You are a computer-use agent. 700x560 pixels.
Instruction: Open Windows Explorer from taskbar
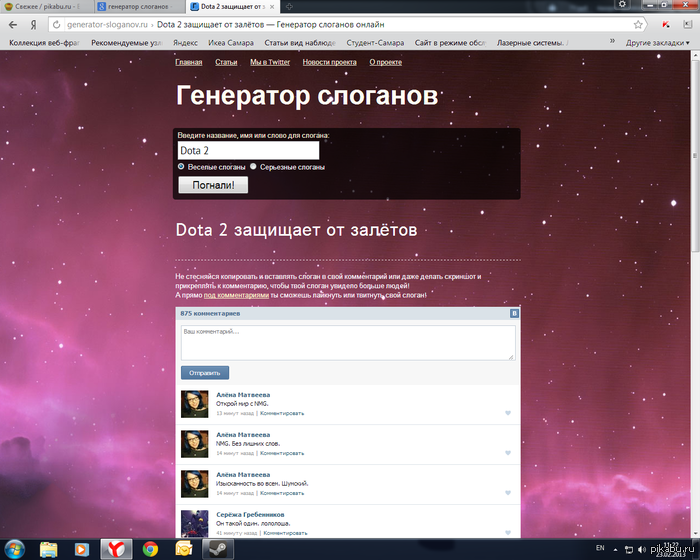click(x=49, y=549)
